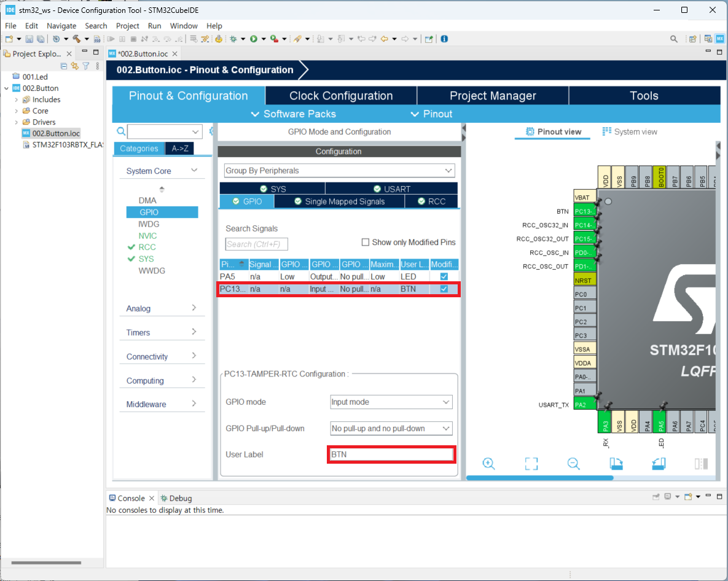Open the category search combo box

[165, 131]
